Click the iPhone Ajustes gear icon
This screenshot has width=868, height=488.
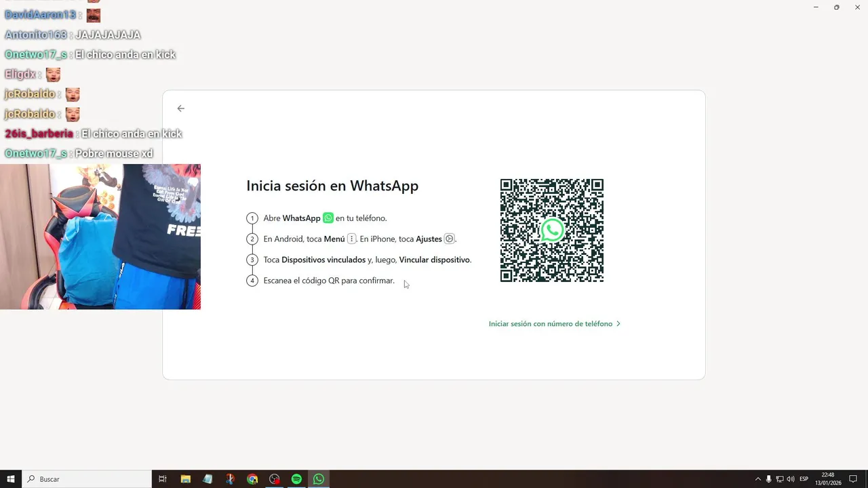449,239
